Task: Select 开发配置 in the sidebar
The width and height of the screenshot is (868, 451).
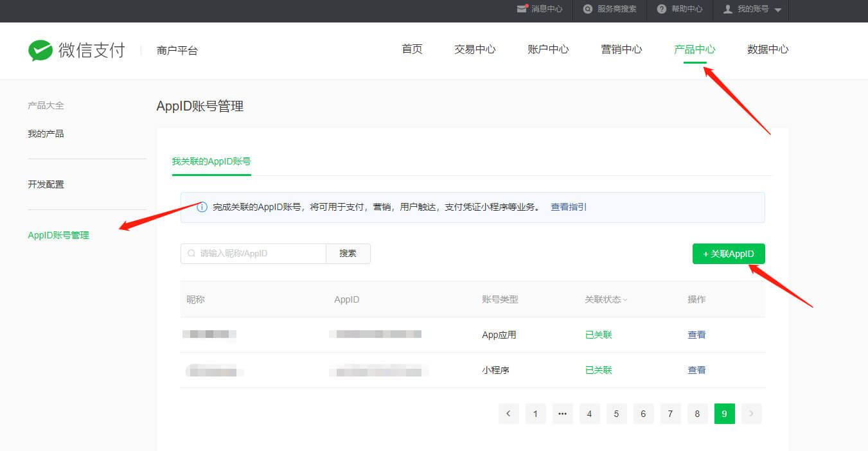Action: 46,184
